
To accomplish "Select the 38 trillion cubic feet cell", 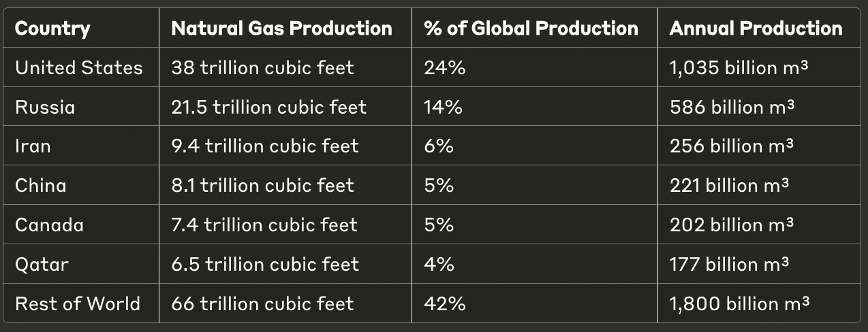I will click(x=263, y=68).
